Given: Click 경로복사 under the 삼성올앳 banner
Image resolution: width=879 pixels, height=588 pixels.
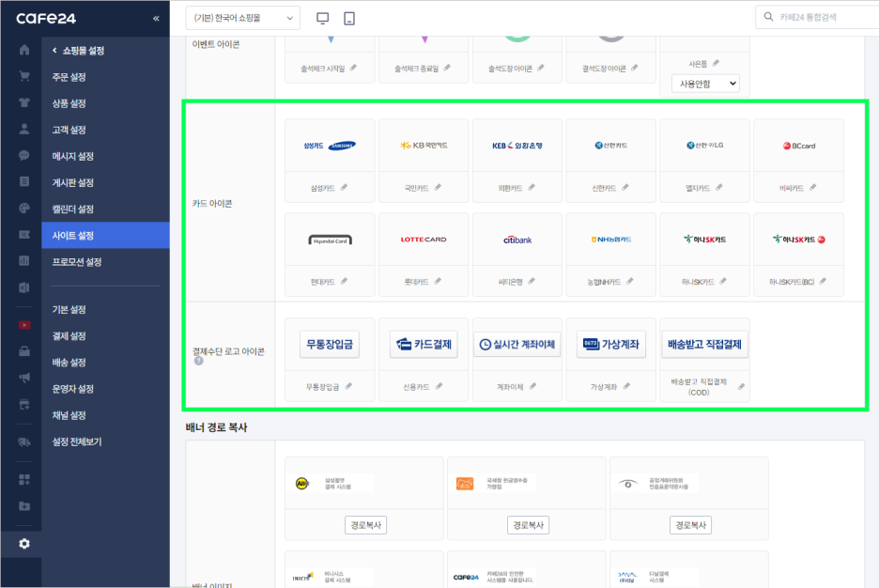Looking at the screenshot, I should click(x=365, y=525).
